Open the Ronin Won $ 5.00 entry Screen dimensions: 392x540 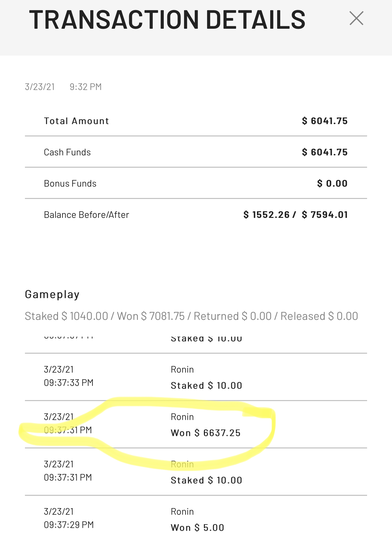tap(197, 520)
